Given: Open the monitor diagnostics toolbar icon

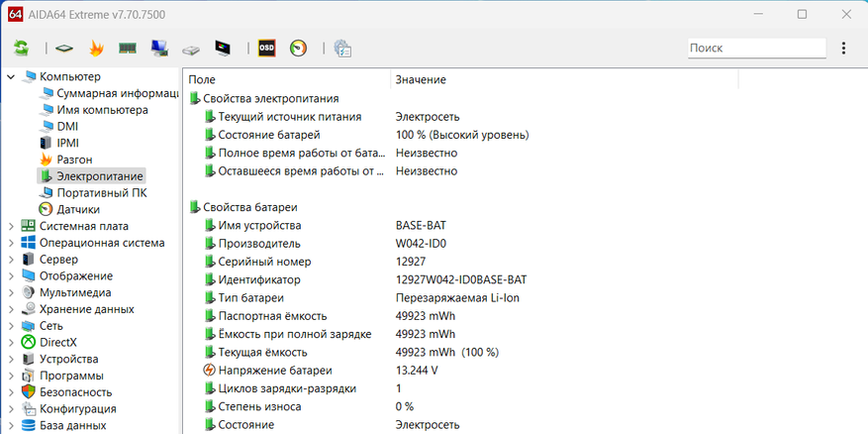Looking at the screenshot, I should click(223, 49).
